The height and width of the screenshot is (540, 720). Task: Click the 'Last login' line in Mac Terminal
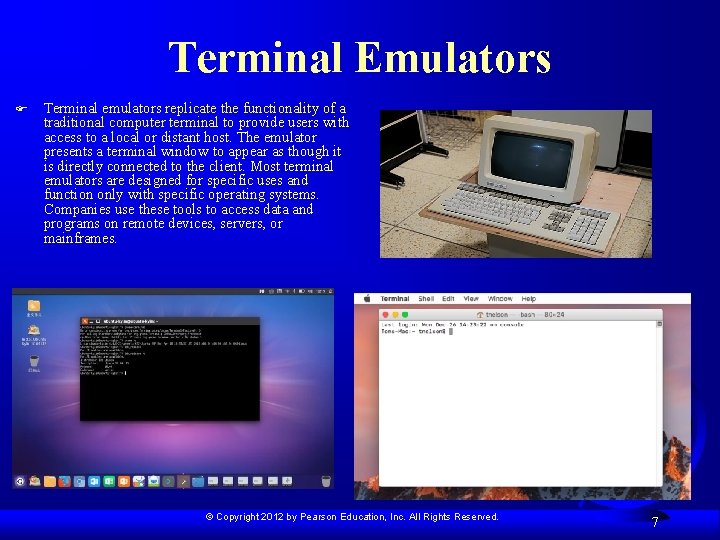(x=452, y=325)
